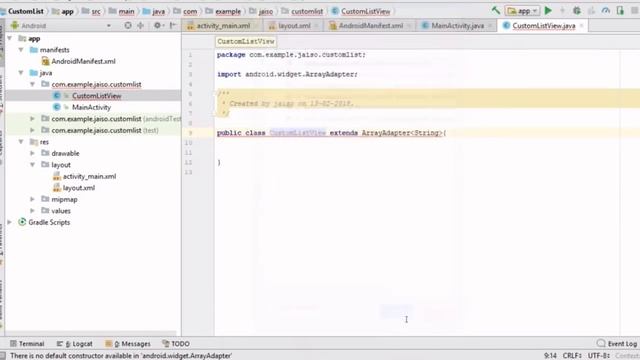Image resolution: width=640 pixels, height=360 pixels.
Task: Expand the Gradle Scripts node
Action: coord(10,222)
